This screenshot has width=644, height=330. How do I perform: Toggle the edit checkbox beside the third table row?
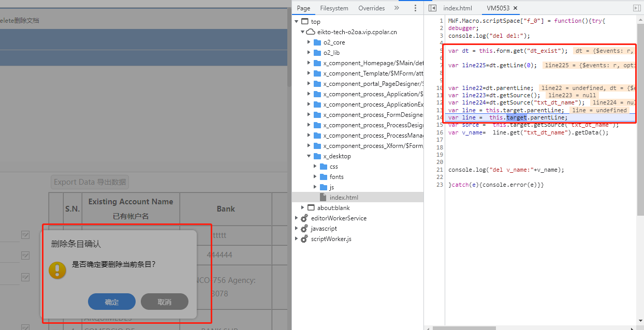[x=25, y=277]
